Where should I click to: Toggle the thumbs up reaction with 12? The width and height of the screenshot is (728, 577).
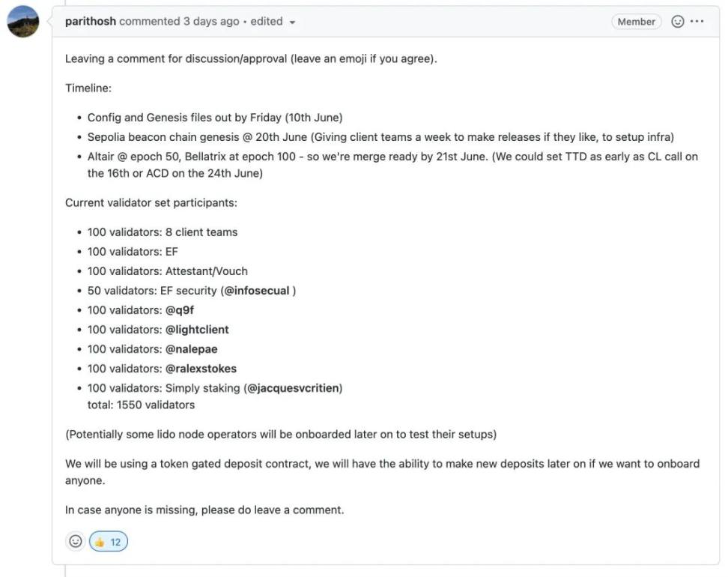(109, 542)
